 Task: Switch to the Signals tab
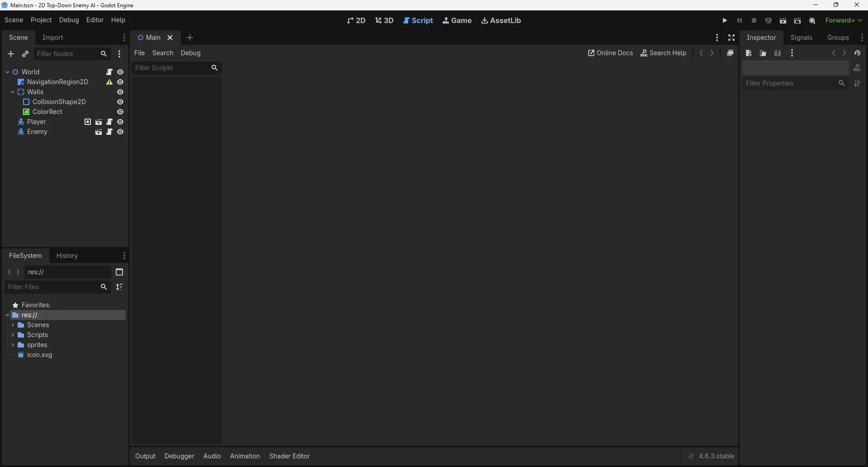(x=802, y=38)
